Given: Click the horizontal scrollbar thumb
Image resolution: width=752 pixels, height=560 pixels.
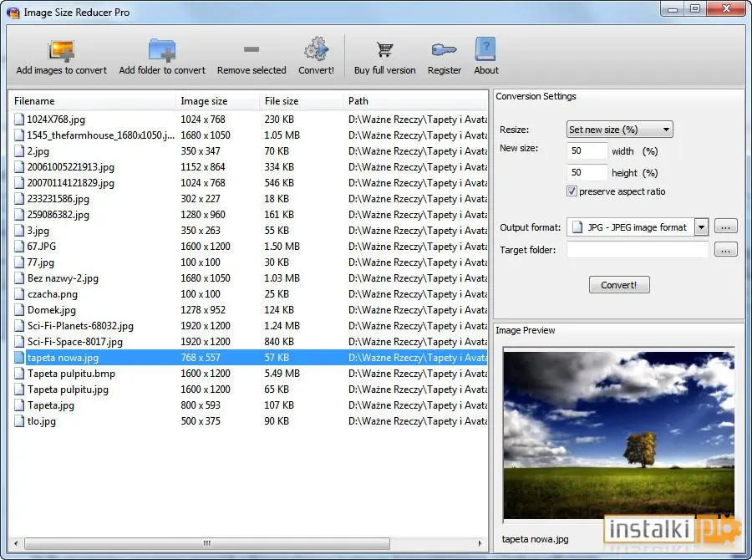Looking at the screenshot, I should pyautogui.click(x=207, y=543).
